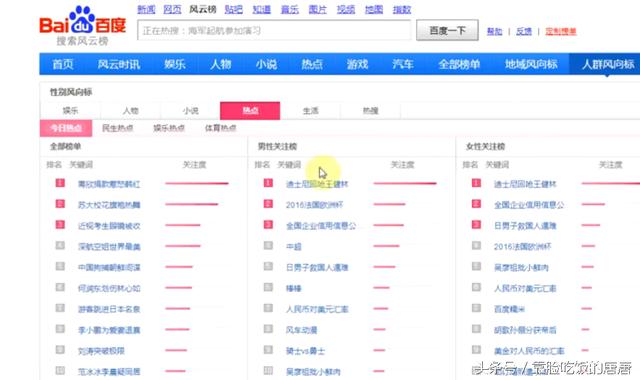
Task: Open the 刘涛突破极限 keyword link
Action: [101, 351]
